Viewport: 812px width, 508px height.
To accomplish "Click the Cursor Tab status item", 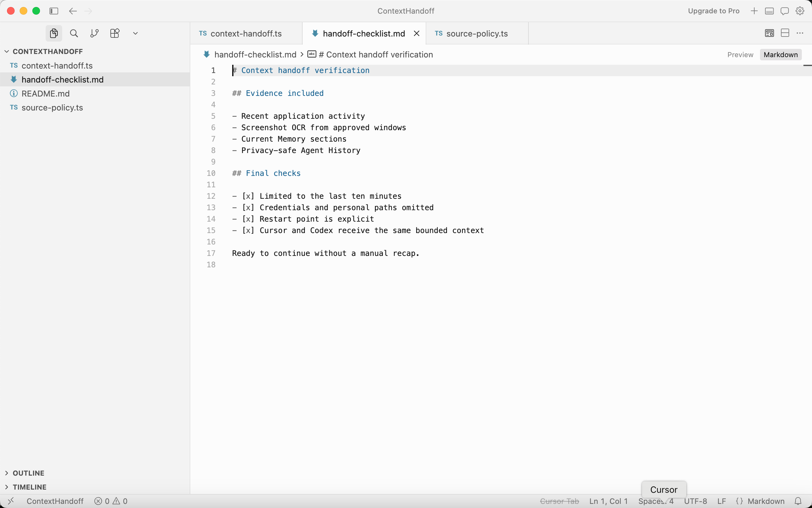I will click(x=559, y=501).
